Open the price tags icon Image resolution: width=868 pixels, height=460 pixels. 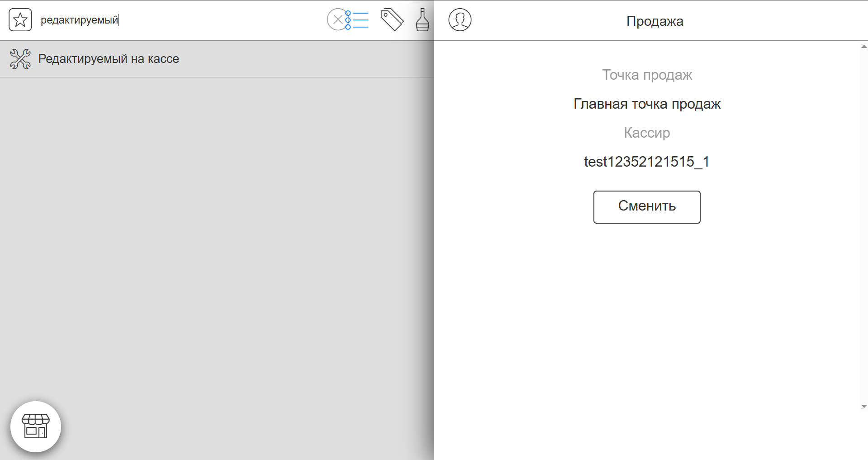pos(392,20)
